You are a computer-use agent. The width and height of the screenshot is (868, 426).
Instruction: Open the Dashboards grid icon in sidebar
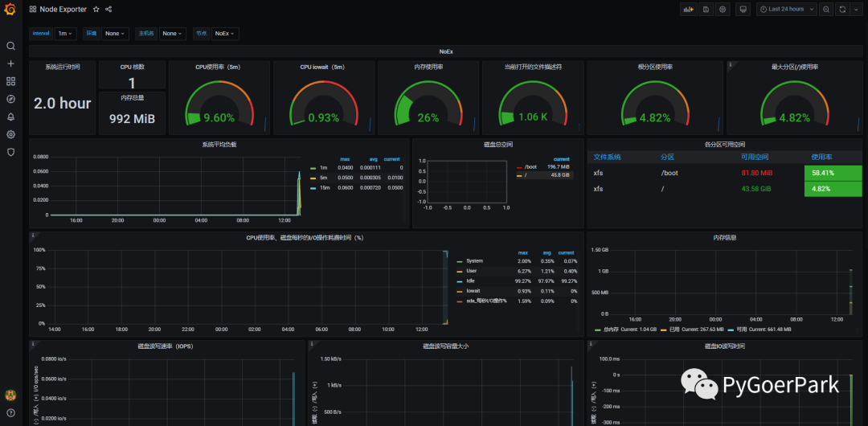coord(10,81)
